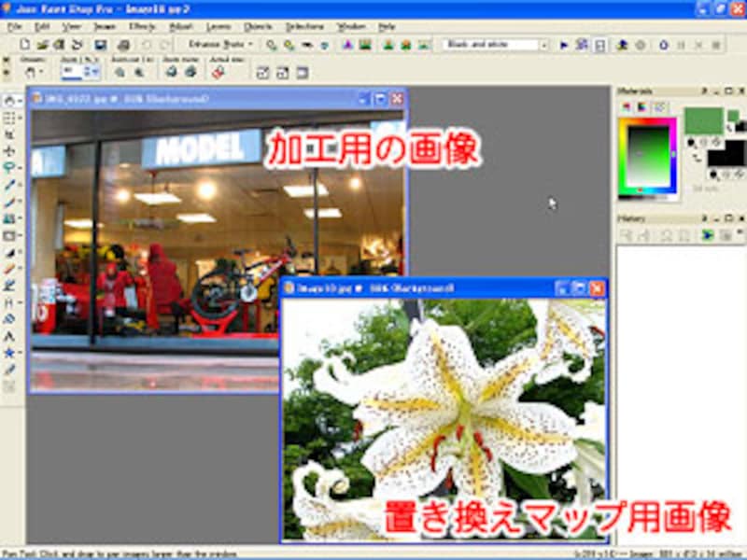
Task: Click the Redo arrow in the toolbar
Action: pyautogui.click(x=165, y=45)
